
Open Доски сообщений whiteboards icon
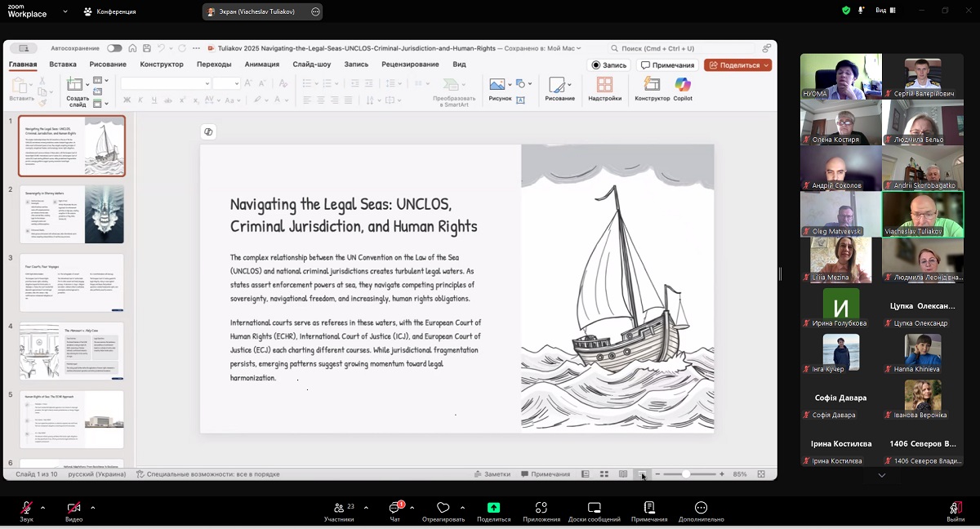pyautogui.click(x=595, y=508)
